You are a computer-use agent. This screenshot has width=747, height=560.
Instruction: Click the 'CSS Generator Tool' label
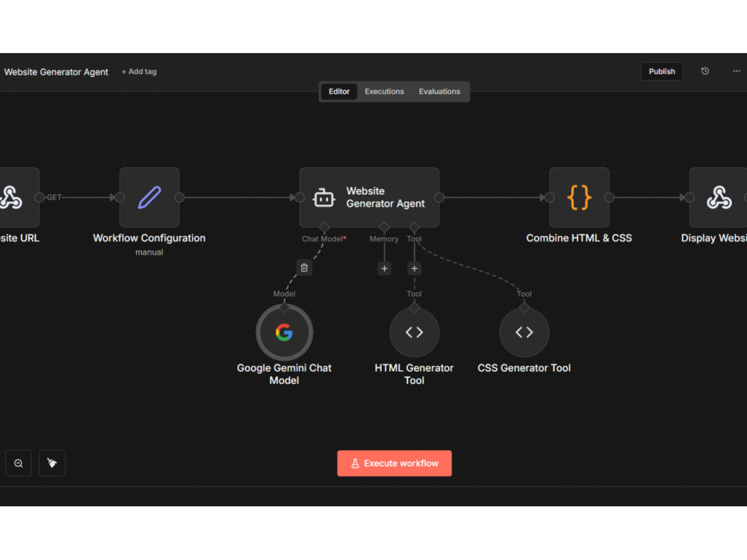(524, 368)
